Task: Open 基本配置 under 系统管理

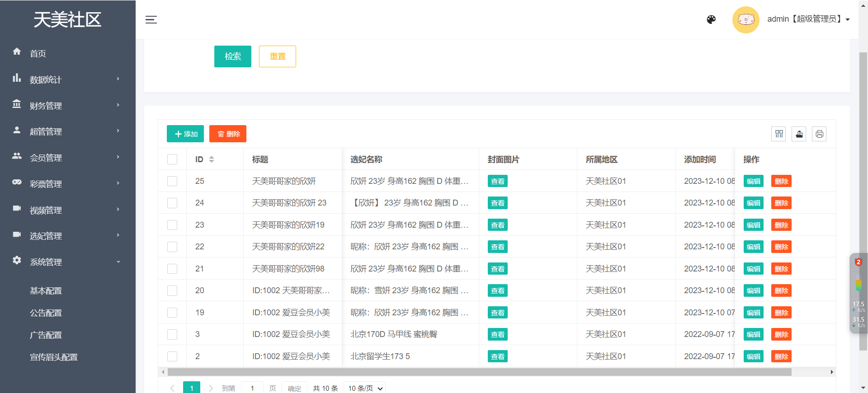Action: point(46,291)
